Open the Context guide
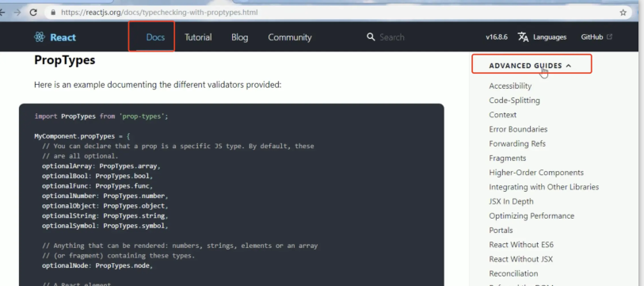 click(503, 115)
